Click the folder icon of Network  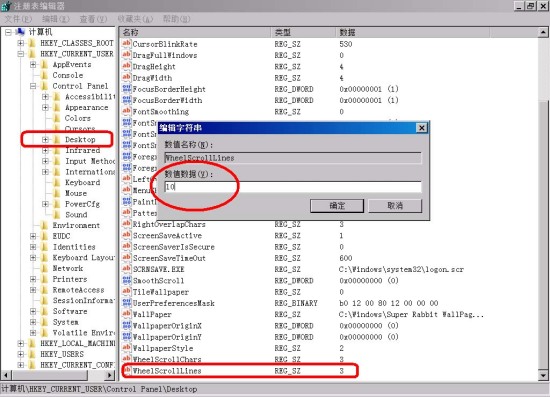(x=45, y=268)
